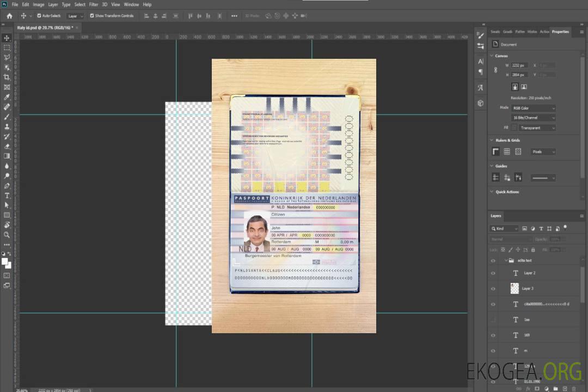The image size is (588, 392).
Task: Select the Object Selection tool
Action: click(x=7, y=67)
